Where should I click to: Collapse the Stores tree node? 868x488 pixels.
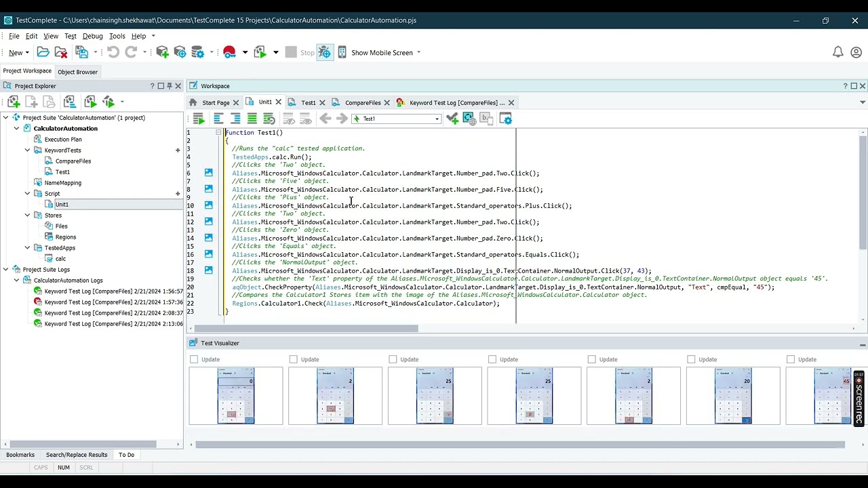[x=27, y=215]
